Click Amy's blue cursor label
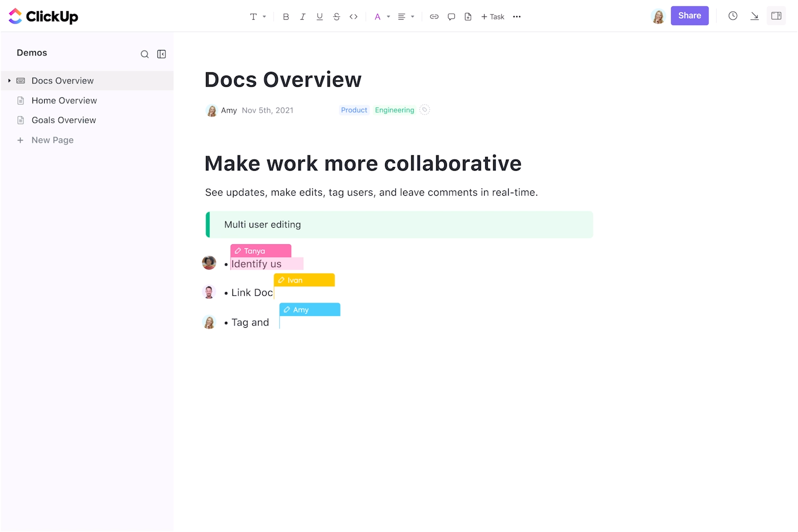Screen dimensions: 798x532 (x=310, y=310)
